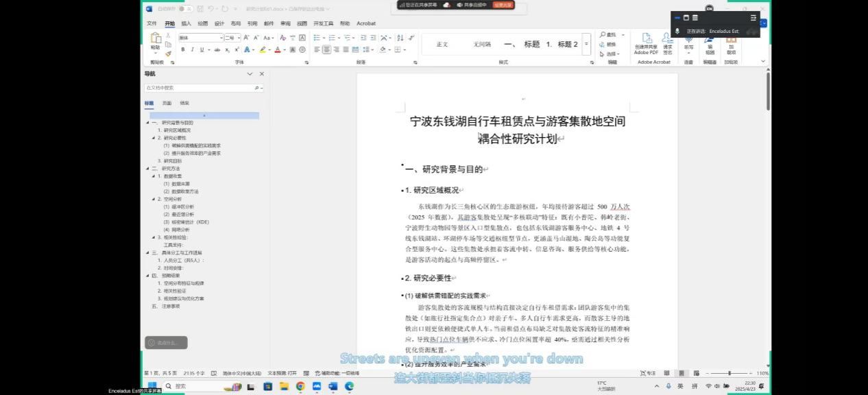Click the bullet list icon
868x395 pixels.
click(317, 38)
